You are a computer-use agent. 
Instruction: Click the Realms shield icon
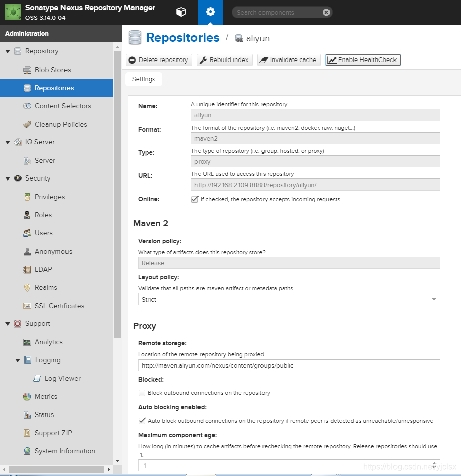[27, 287]
